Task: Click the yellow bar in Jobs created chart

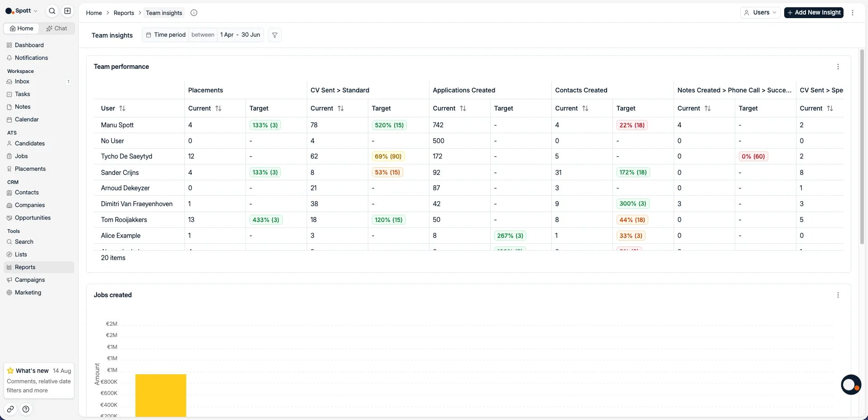Action: 161,396
